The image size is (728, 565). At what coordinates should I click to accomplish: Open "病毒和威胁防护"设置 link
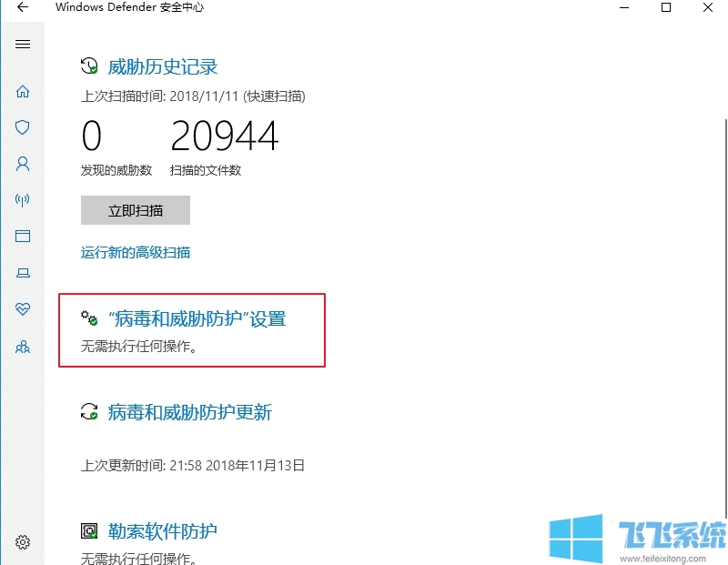click(197, 319)
